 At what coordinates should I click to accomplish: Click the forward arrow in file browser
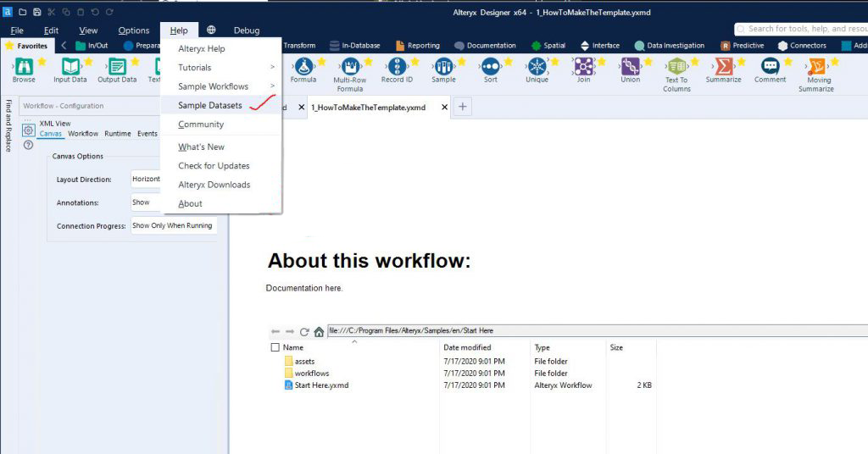[x=290, y=331]
